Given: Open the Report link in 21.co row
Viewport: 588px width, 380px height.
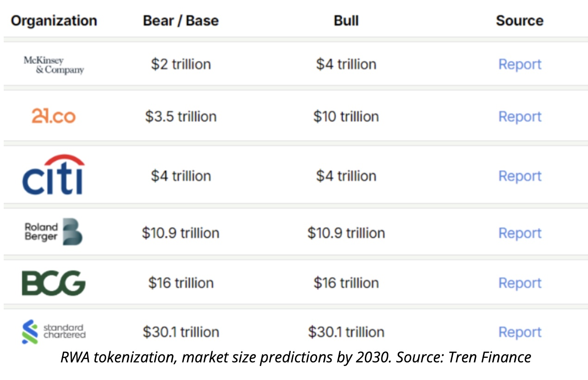Looking at the screenshot, I should point(519,116).
